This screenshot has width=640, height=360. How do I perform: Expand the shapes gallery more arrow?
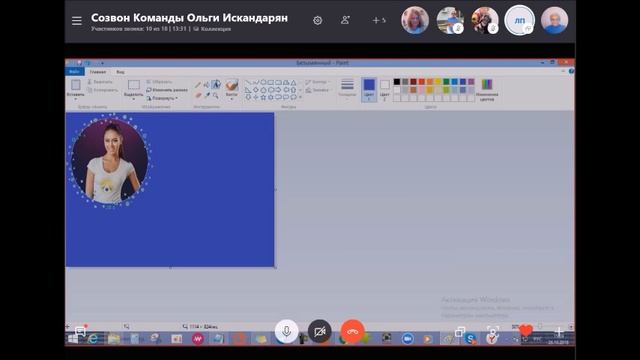pos(301,97)
